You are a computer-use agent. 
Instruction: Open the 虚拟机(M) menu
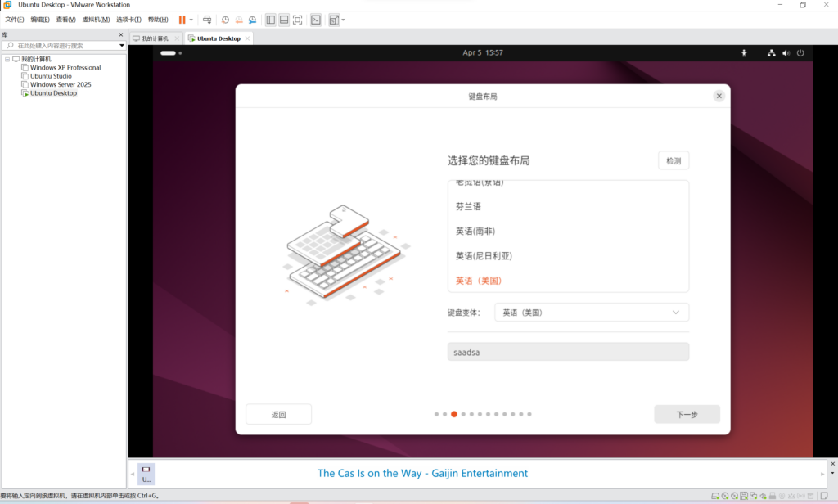click(x=96, y=20)
